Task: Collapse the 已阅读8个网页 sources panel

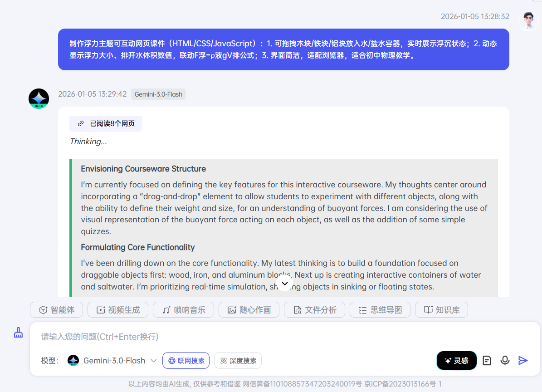Action: pyautogui.click(x=105, y=123)
